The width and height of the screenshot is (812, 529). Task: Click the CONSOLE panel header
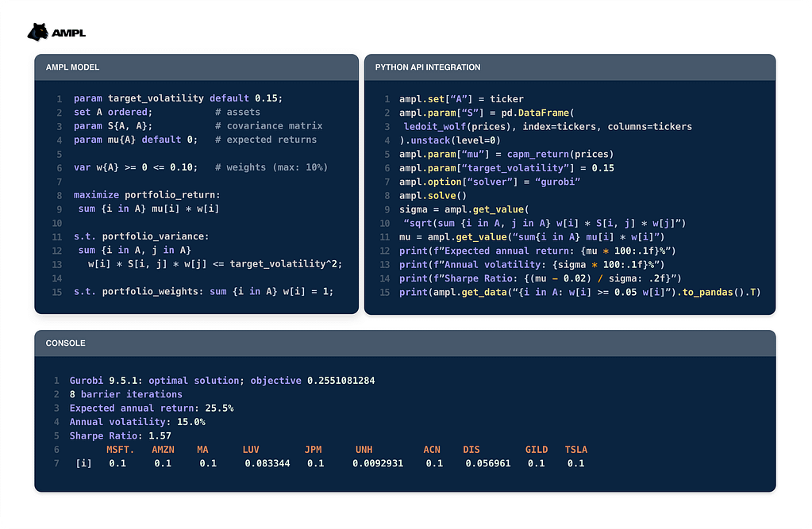click(66, 343)
